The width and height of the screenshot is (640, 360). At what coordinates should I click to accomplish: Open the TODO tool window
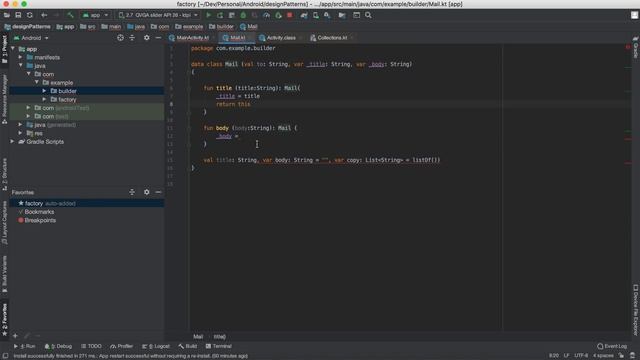(91, 346)
